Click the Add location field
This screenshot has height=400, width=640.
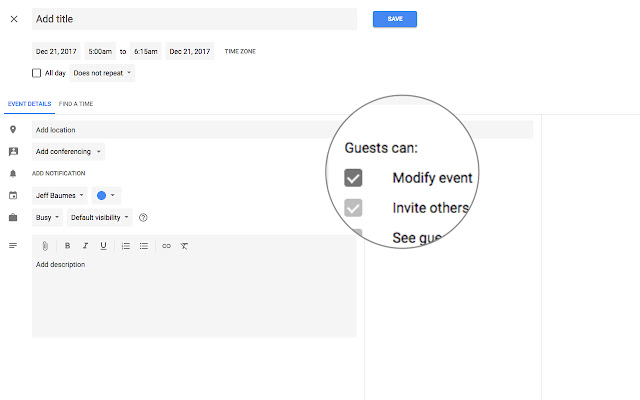[282, 130]
